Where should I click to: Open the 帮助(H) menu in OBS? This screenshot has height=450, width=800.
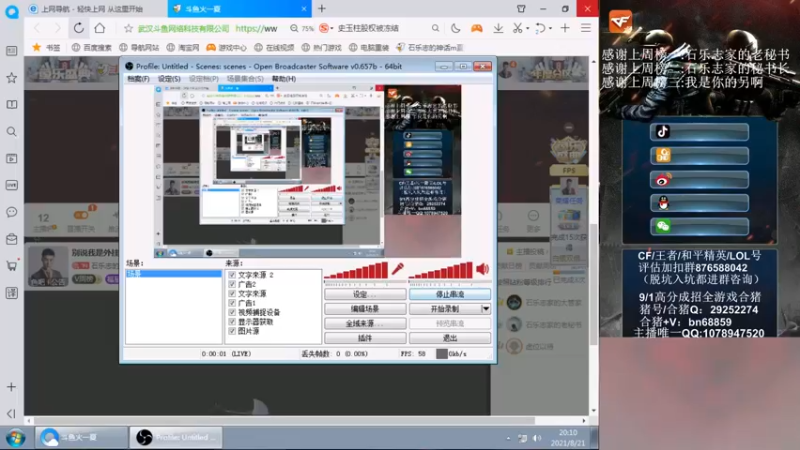click(x=284, y=79)
